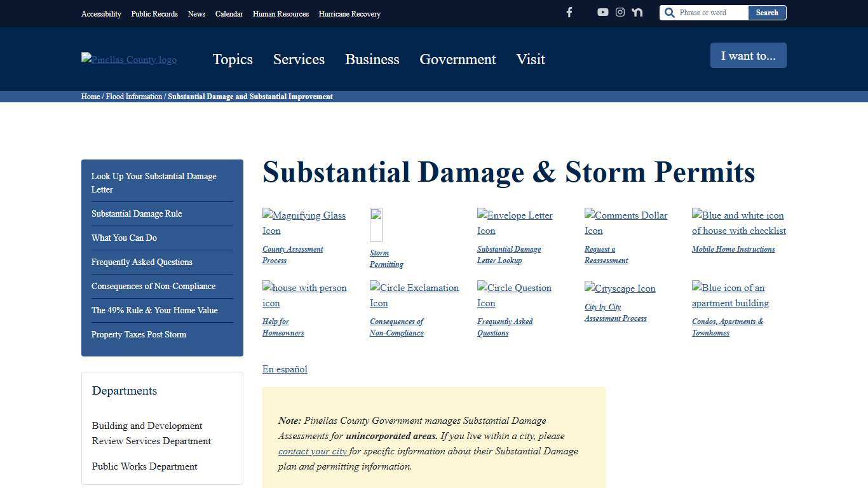Click the apartment building Condos and Townhomes icon

pos(730,295)
